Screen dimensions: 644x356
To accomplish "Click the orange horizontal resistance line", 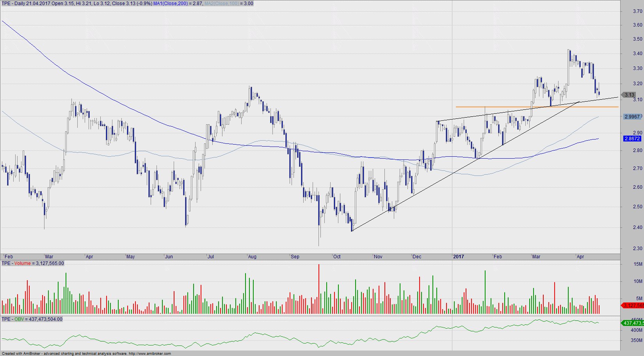I will [507, 107].
